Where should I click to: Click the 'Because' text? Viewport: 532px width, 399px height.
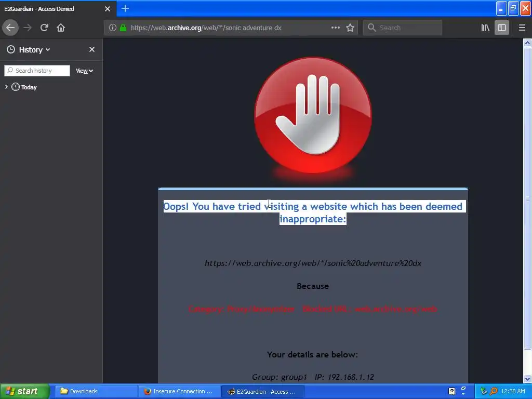[x=313, y=286]
